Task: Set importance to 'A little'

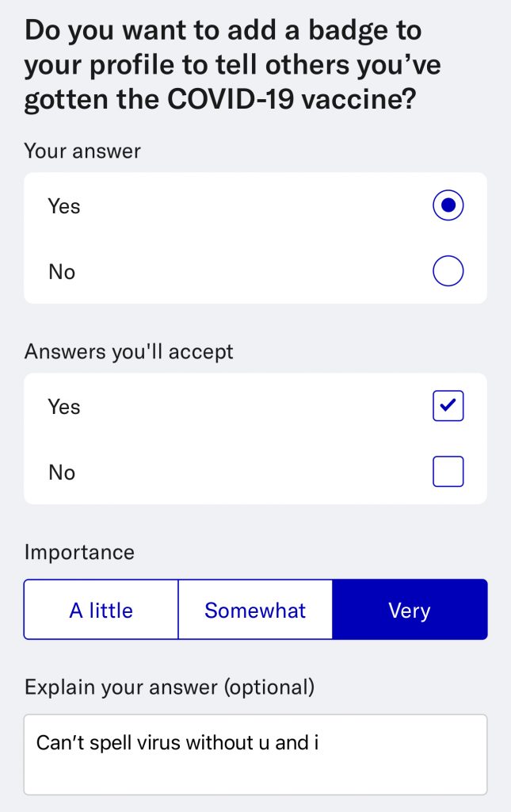Action: click(101, 610)
